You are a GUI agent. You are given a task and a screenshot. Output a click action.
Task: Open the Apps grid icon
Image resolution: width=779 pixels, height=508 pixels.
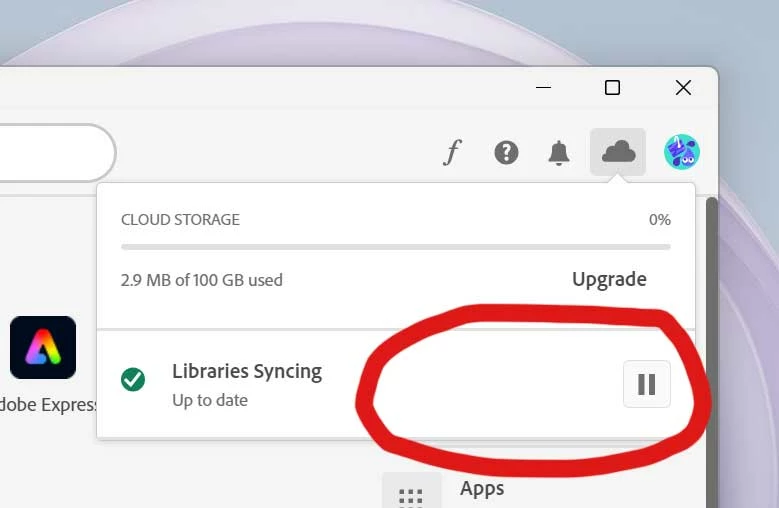point(411,495)
